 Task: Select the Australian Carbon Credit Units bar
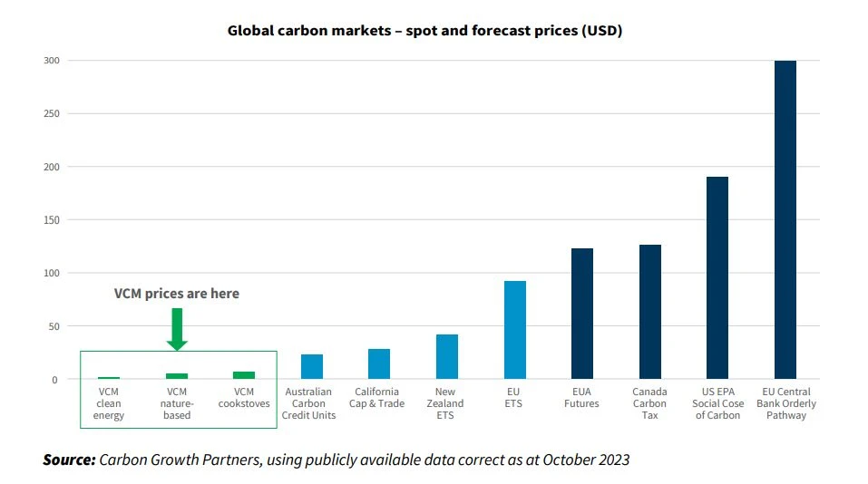[x=312, y=366]
